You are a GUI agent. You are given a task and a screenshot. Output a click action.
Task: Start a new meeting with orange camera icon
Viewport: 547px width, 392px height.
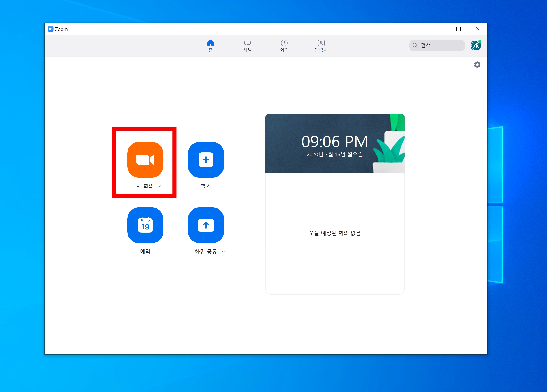click(145, 160)
